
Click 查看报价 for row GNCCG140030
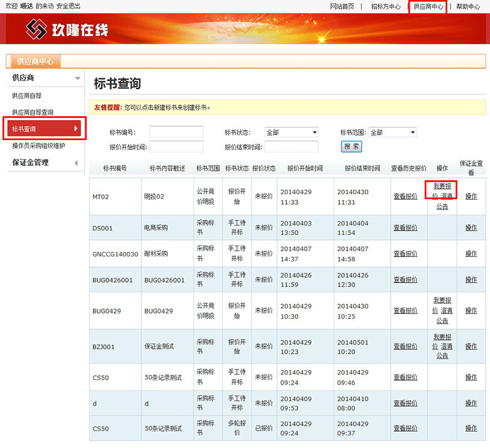click(405, 254)
